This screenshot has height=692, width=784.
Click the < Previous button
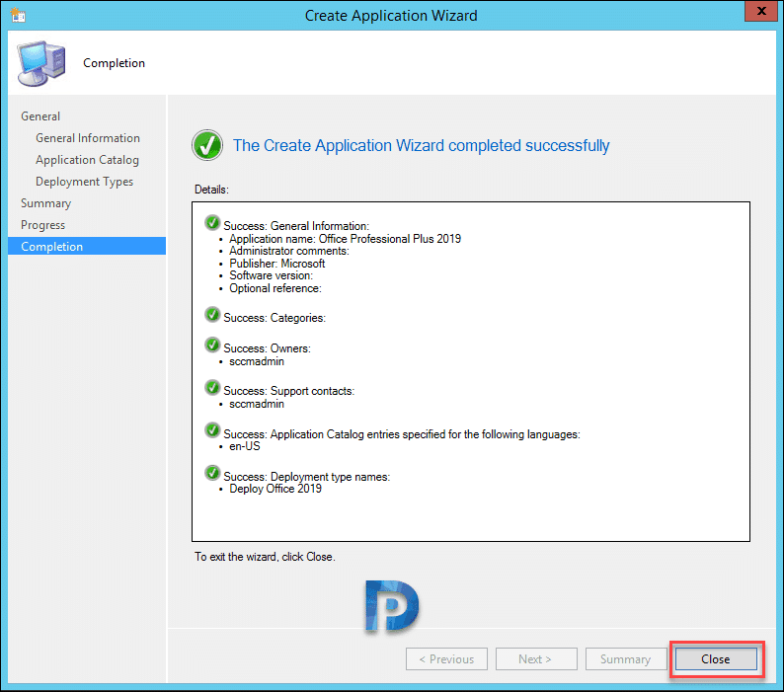pyautogui.click(x=446, y=659)
